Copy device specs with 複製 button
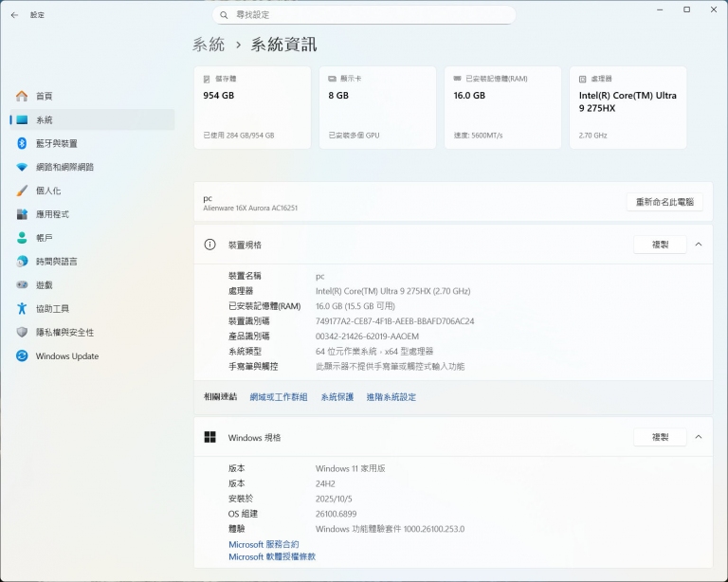Viewport: 728px width, 582px height. pyautogui.click(x=660, y=245)
